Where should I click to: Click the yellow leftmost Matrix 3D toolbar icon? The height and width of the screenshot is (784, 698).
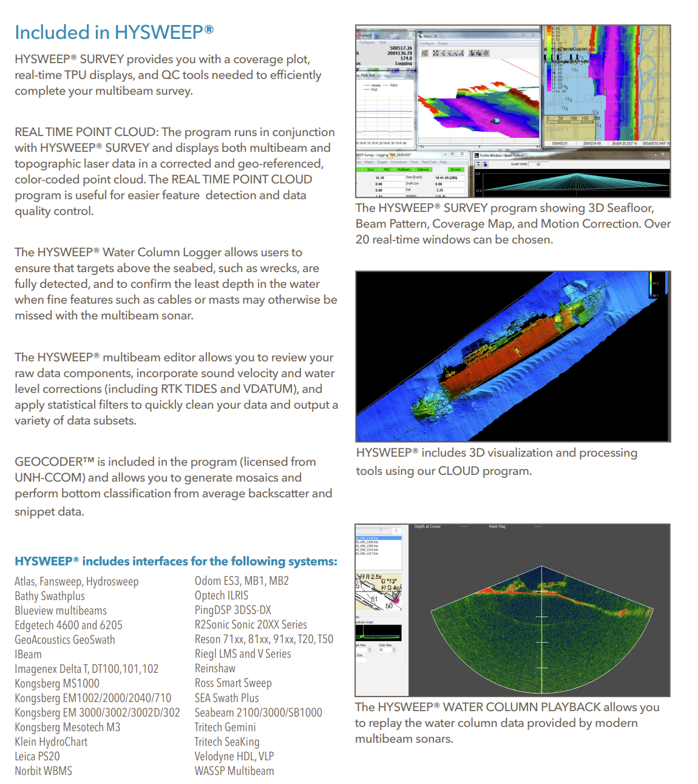[425, 53]
